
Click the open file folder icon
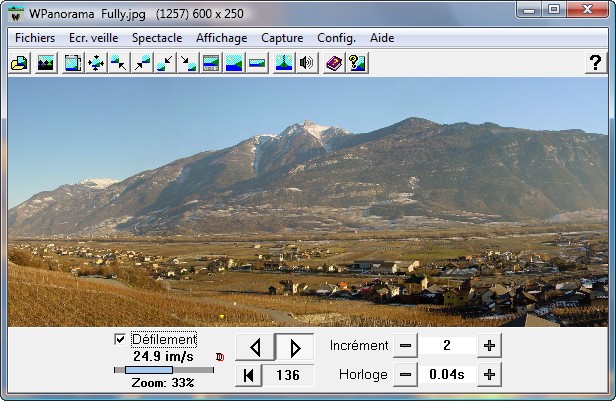coord(19,63)
